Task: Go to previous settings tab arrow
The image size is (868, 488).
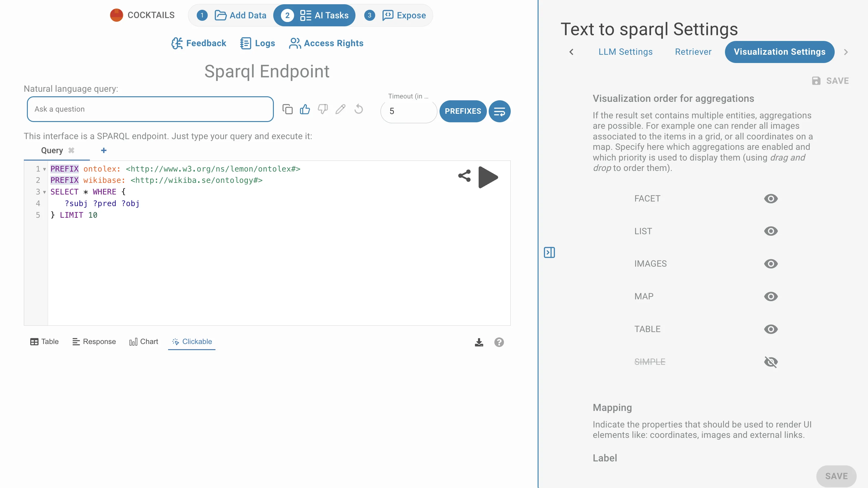Action: pyautogui.click(x=571, y=52)
